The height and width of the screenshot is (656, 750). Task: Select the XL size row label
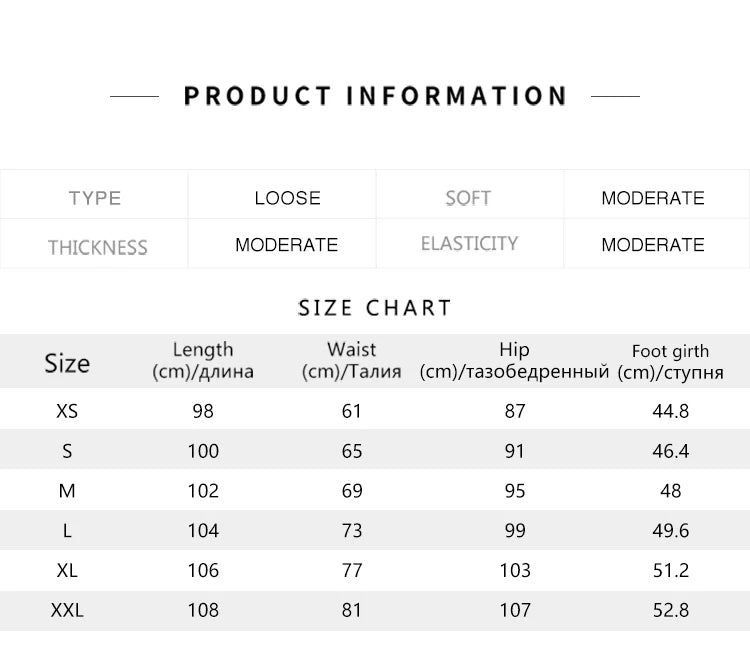[67, 570]
